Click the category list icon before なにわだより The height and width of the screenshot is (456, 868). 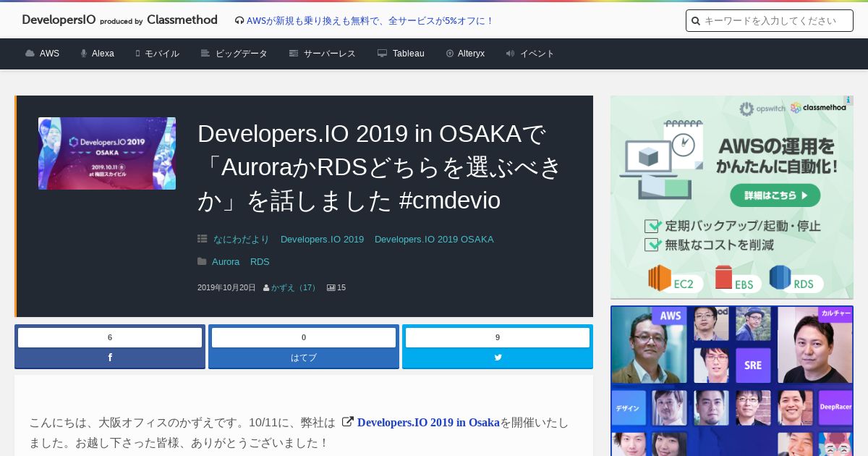(203, 239)
